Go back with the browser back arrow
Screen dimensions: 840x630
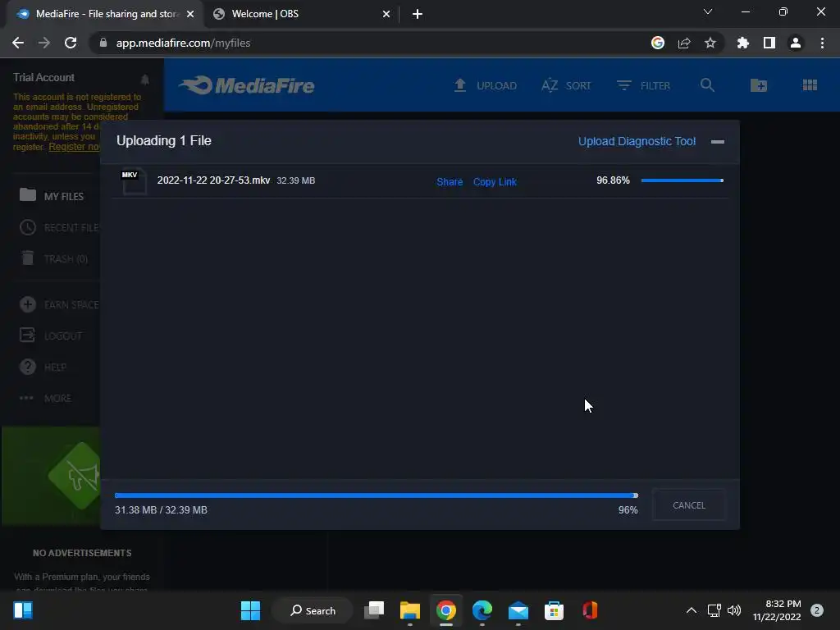pos(18,43)
